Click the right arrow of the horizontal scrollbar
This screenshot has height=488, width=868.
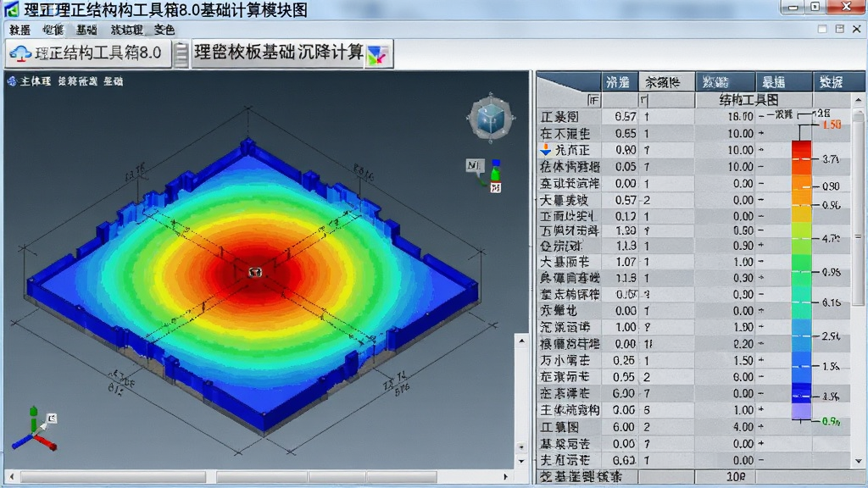(505, 476)
